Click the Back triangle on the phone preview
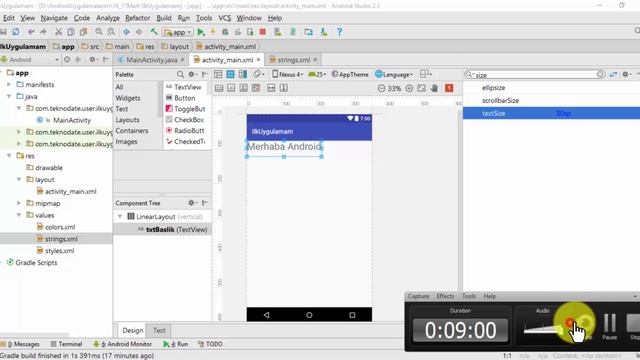The width and height of the screenshot is (640, 360). [x=266, y=315]
